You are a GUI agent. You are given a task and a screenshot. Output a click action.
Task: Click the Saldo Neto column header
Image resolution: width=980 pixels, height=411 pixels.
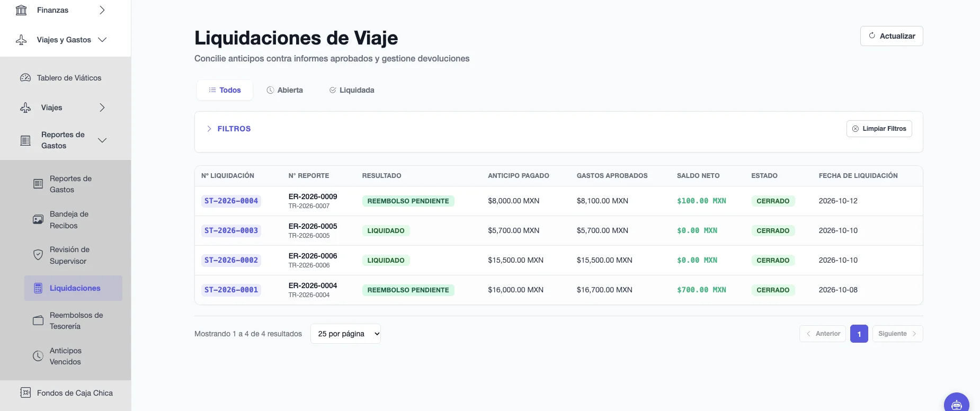pyautogui.click(x=698, y=176)
